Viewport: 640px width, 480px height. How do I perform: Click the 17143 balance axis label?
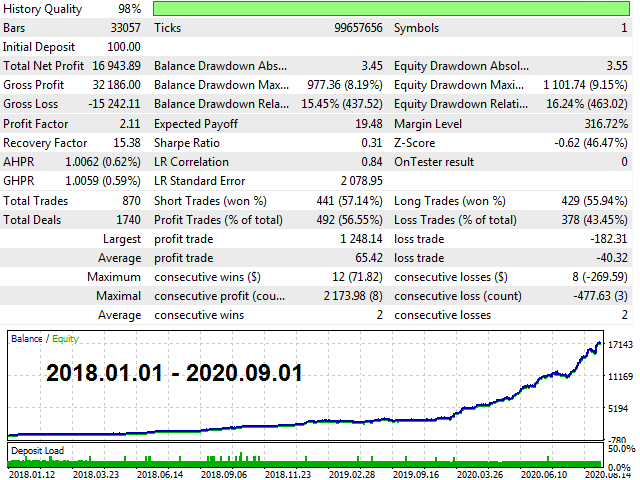(620, 344)
